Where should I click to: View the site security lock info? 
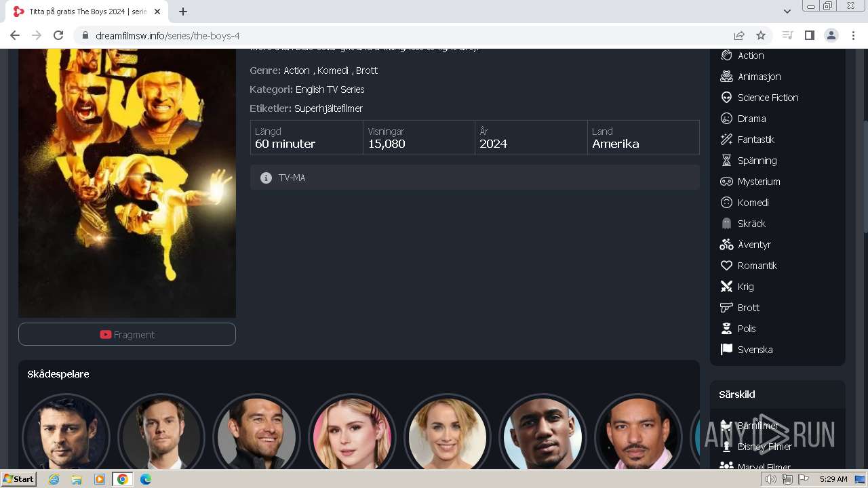click(x=85, y=35)
